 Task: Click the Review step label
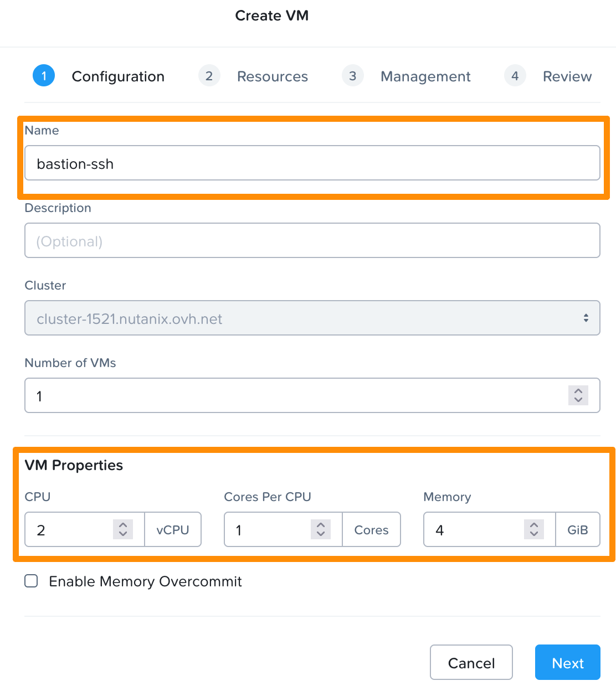567,76
